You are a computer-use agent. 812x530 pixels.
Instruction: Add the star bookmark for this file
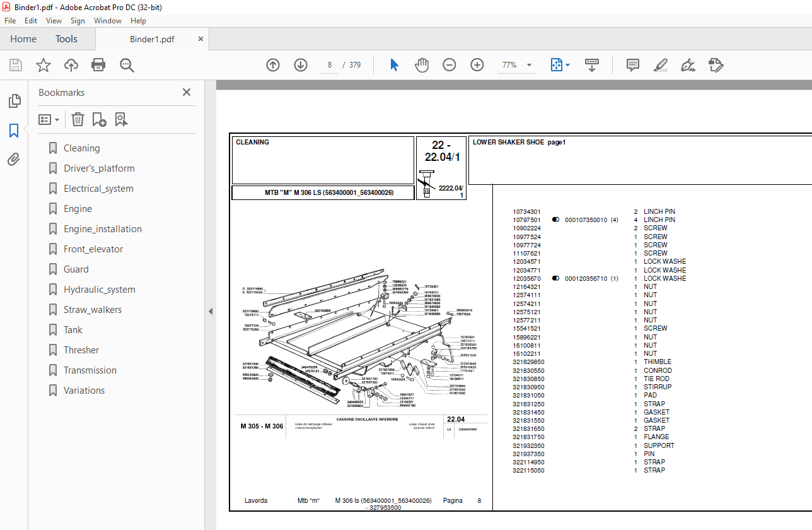pyautogui.click(x=43, y=65)
